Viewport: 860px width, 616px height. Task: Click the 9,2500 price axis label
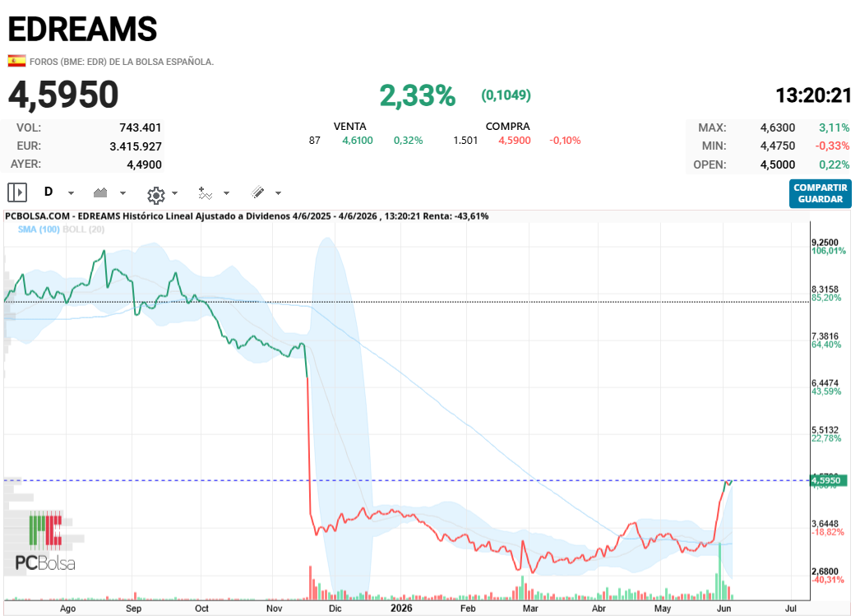tap(825, 243)
